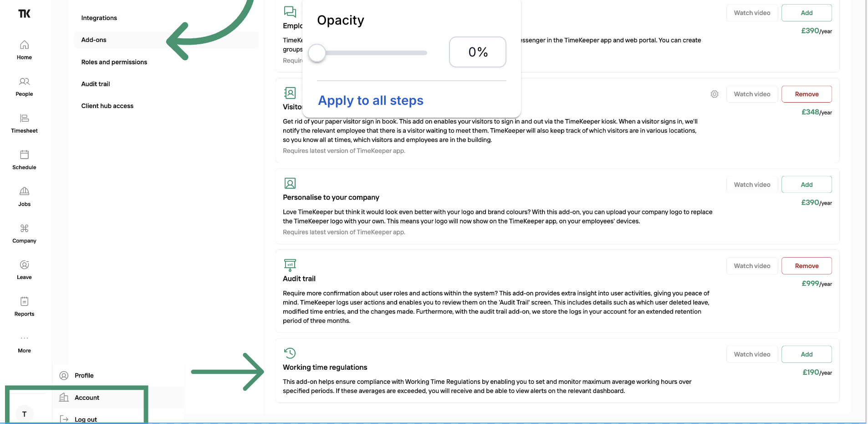The height and width of the screenshot is (424, 868).
Task: Remove the Audit trail add-on
Action: 807,266
